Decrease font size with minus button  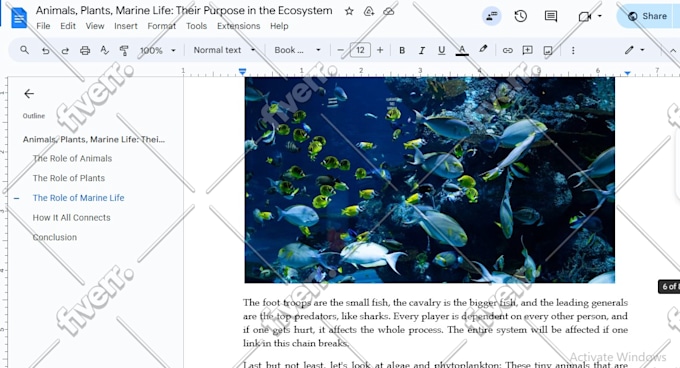pyautogui.click(x=340, y=50)
